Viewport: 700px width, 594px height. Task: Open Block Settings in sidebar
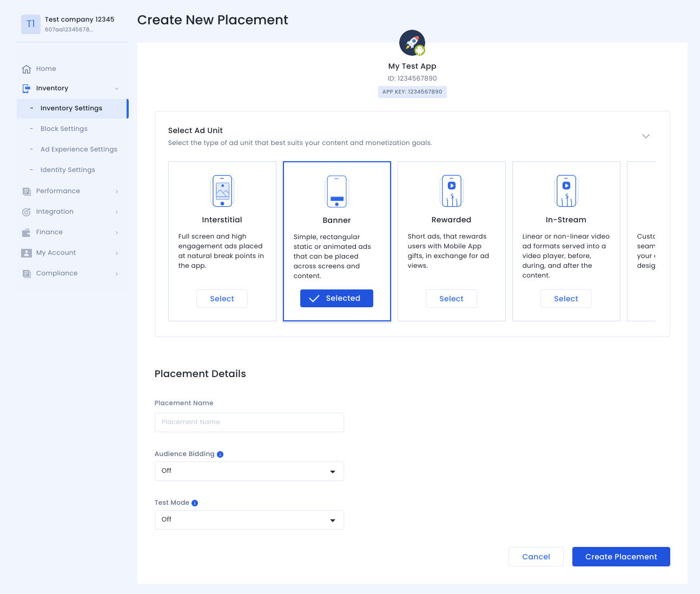click(x=64, y=129)
